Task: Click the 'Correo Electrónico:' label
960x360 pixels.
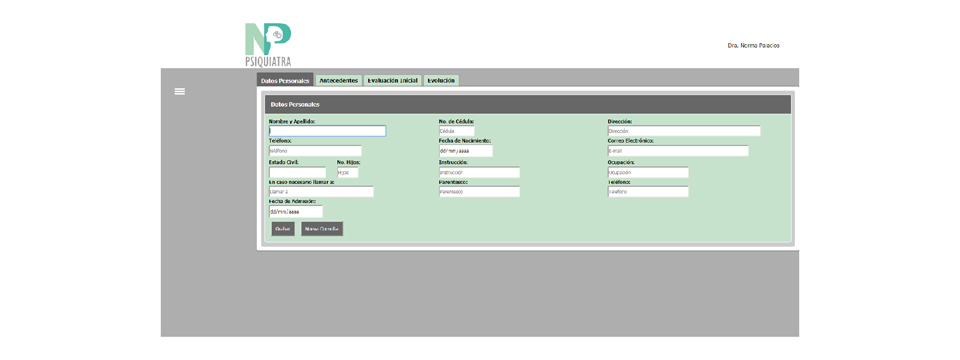Action: (631, 141)
